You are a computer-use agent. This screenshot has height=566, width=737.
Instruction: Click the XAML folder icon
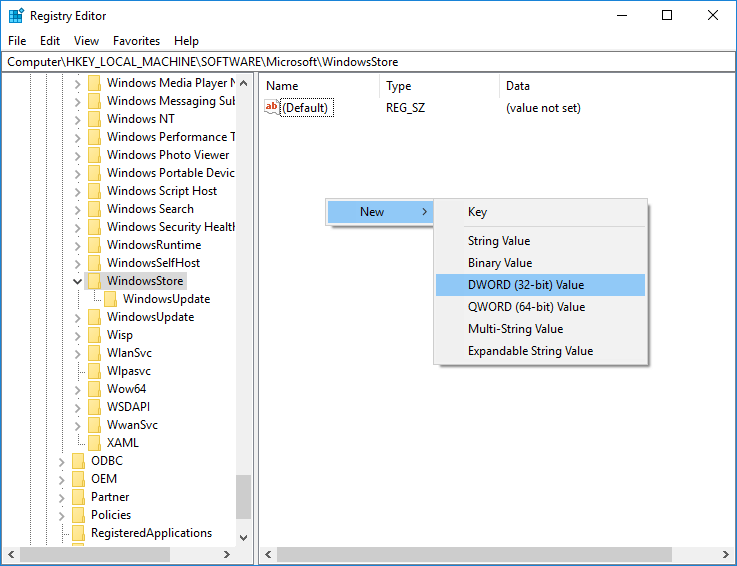tap(95, 443)
